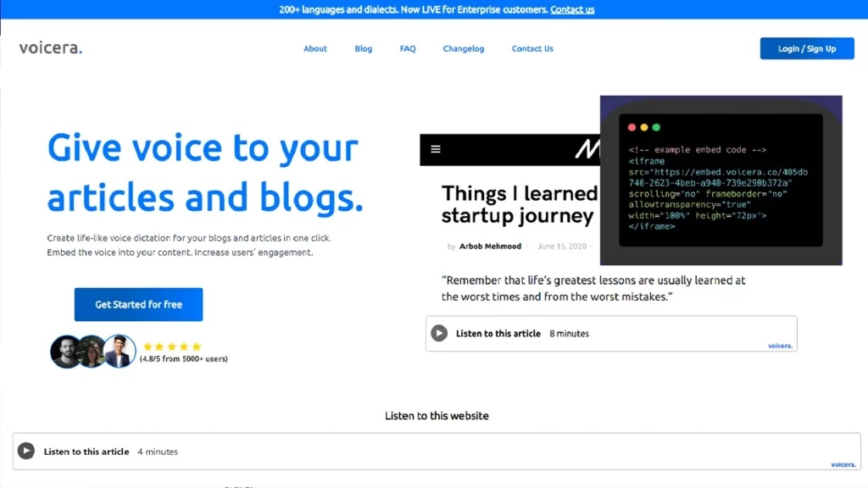The image size is (868, 488).
Task: Click the example embed code block
Action: [720, 188]
